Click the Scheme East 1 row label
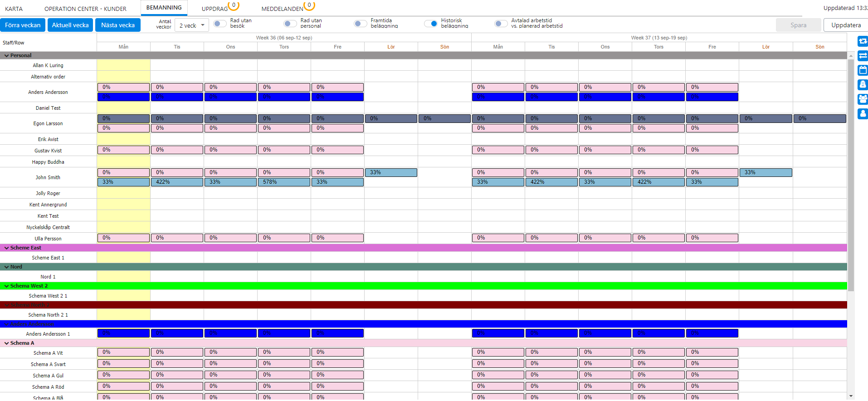The height and width of the screenshot is (401, 868). click(x=48, y=258)
